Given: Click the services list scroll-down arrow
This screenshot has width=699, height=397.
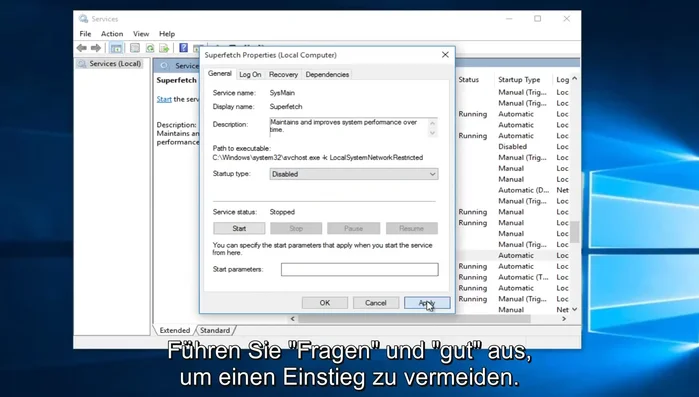Looking at the screenshot, I should pos(575,309).
